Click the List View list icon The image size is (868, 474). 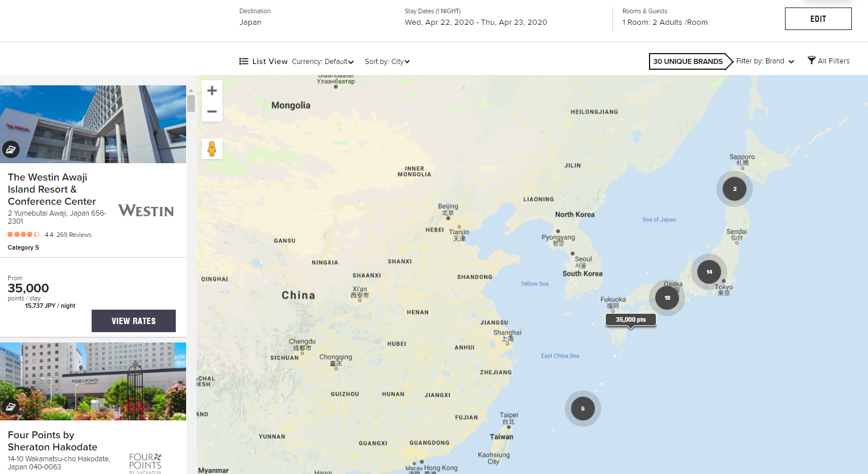click(244, 61)
